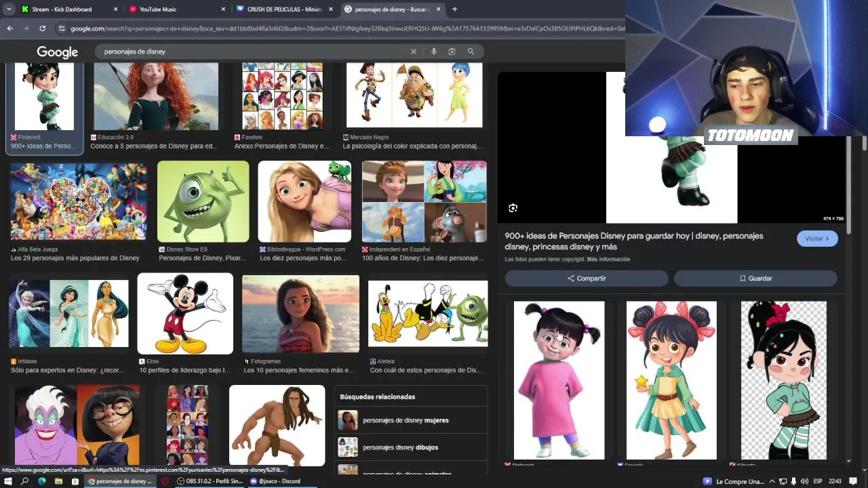Open the Fandom princess grid image result

282,96
